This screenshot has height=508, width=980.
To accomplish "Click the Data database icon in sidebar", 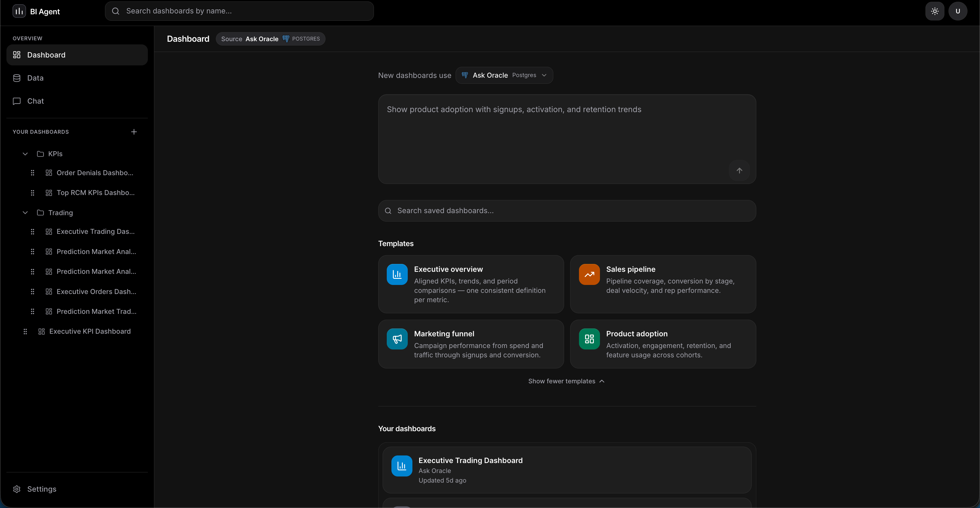I will [17, 78].
